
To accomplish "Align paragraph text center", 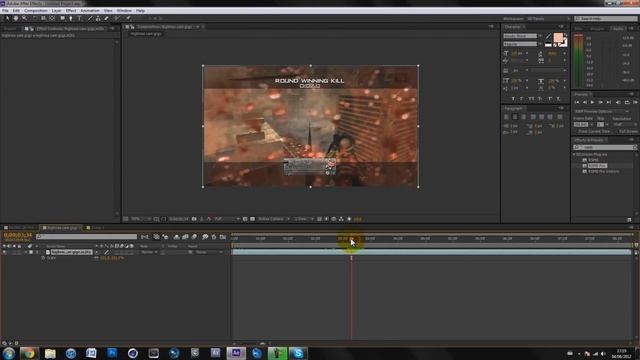I will (x=515, y=117).
